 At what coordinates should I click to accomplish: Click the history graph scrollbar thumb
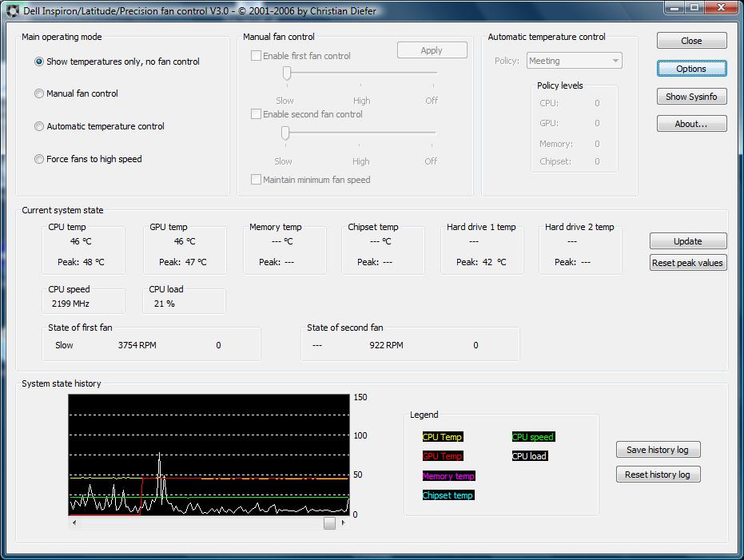(x=330, y=523)
